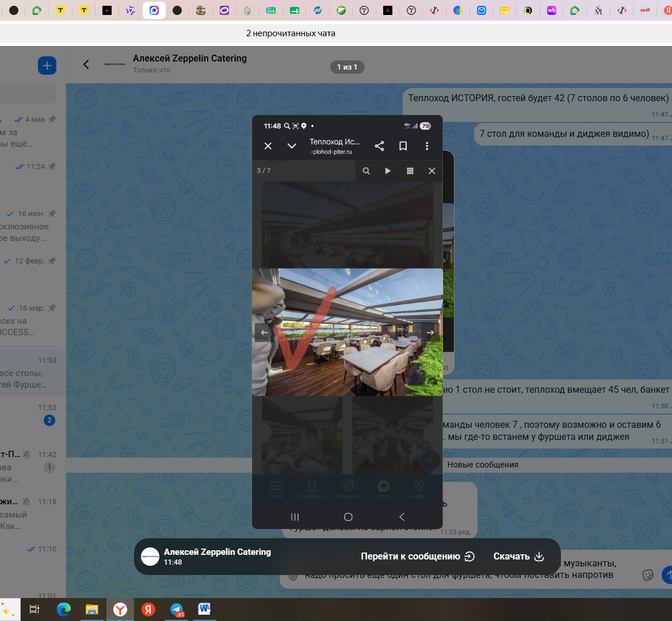Switch to the blue sync arrows browser tab
Viewport: 672px width, 621px height.
(x=318, y=10)
